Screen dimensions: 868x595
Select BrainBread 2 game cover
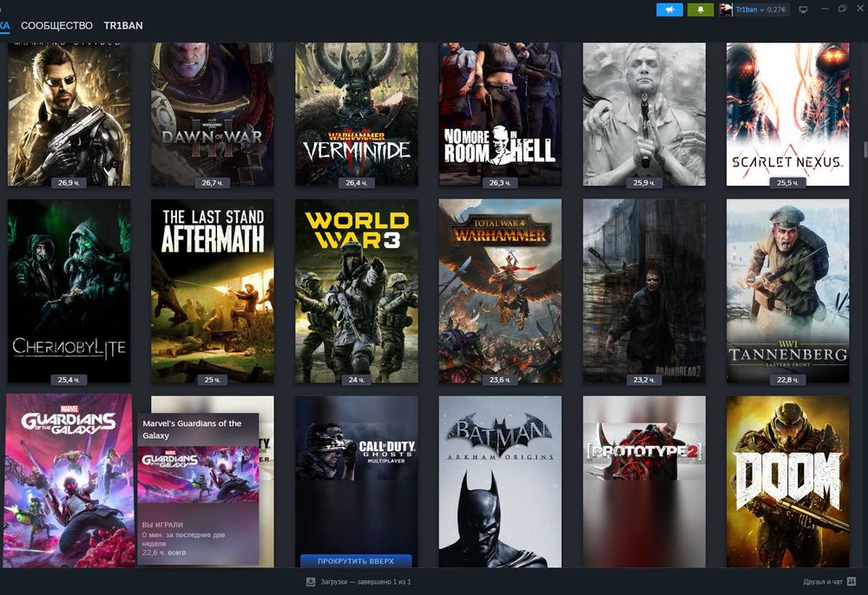(644, 291)
